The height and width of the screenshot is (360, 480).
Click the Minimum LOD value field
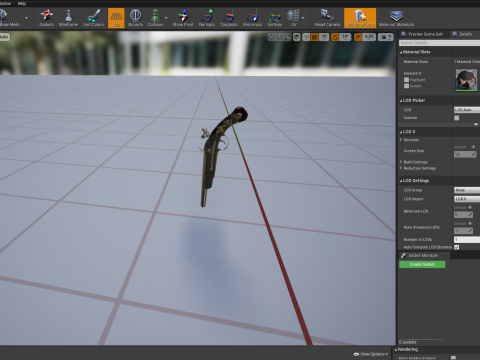(x=463, y=215)
